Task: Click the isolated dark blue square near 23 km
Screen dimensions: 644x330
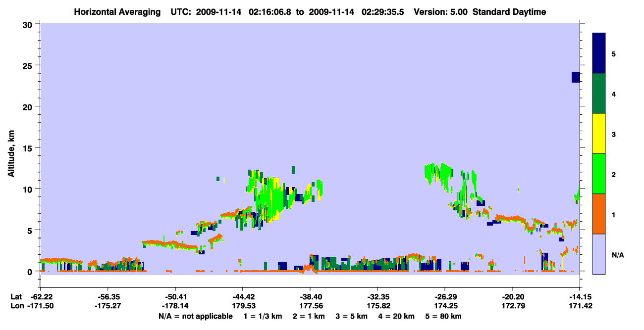Action: (576, 77)
